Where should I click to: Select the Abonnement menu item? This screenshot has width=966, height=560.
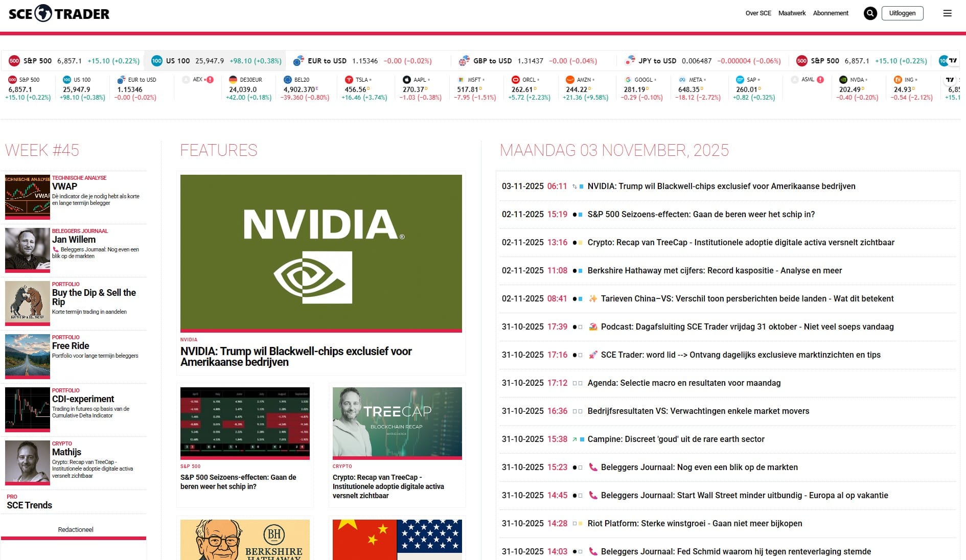pyautogui.click(x=831, y=13)
